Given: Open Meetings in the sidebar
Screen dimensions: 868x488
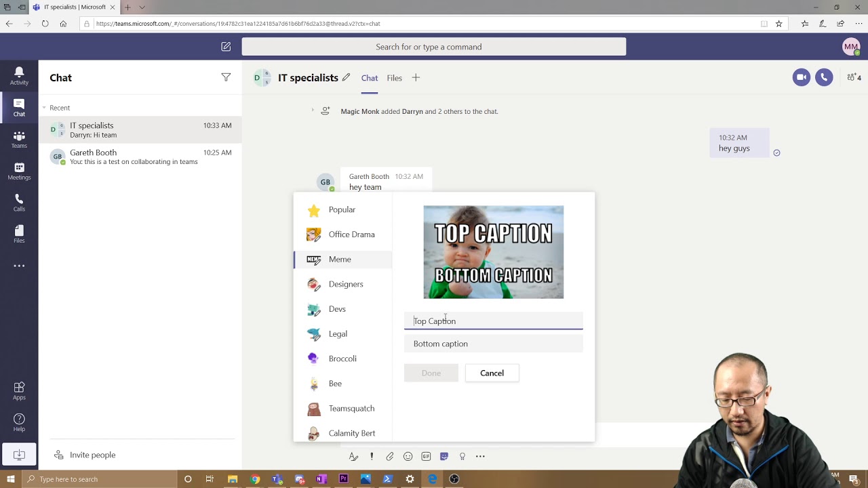Looking at the screenshot, I should point(19,171).
